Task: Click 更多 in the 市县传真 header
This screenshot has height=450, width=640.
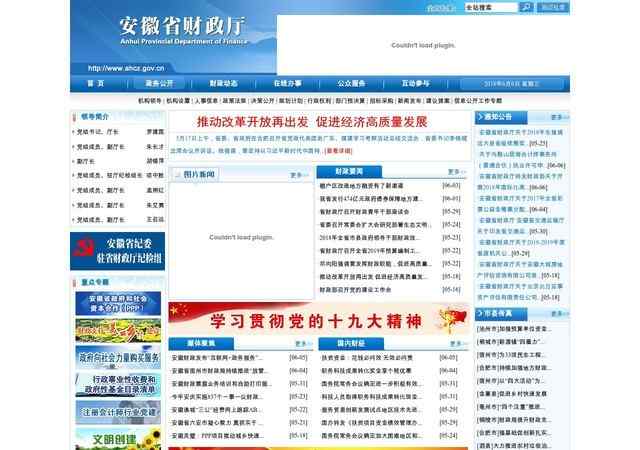Action: (559, 314)
